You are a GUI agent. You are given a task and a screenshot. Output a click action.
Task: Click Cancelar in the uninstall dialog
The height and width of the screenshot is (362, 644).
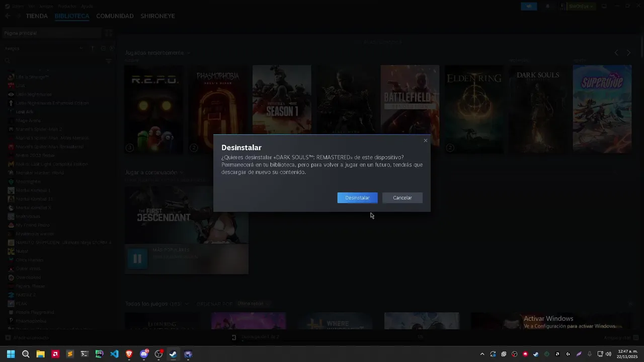coord(402,198)
